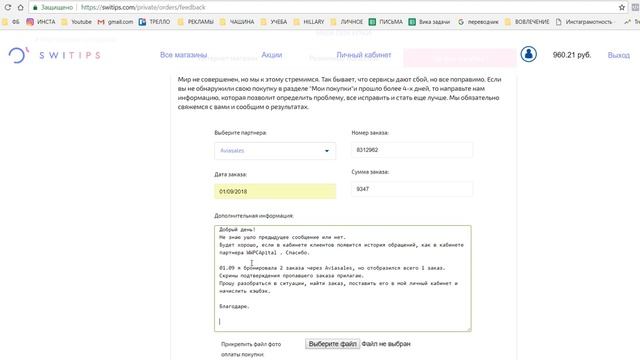Viewport: 640px width, 360px height.
Task: Click the browser address bar URL
Action: (x=143, y=7)
